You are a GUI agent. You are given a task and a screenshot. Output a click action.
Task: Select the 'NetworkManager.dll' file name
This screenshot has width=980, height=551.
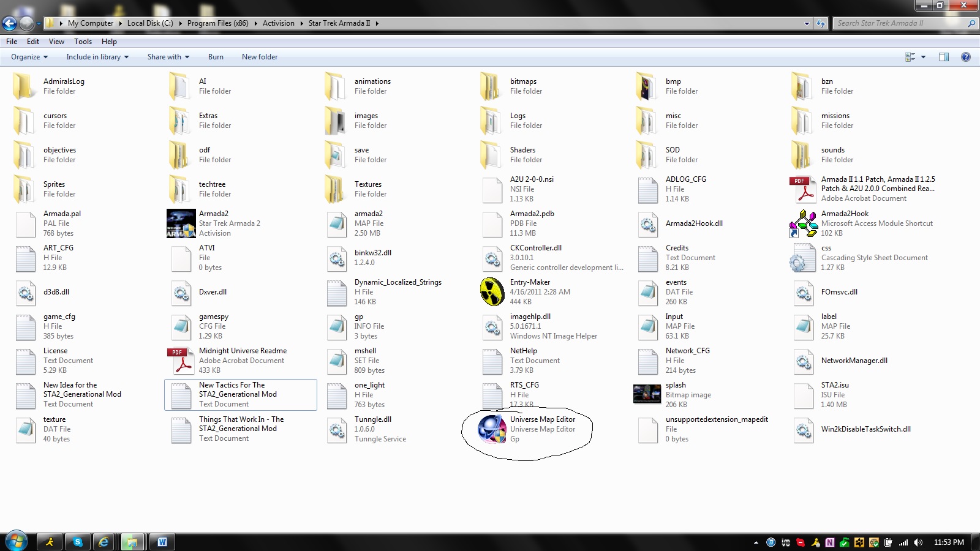pos(854,361)
